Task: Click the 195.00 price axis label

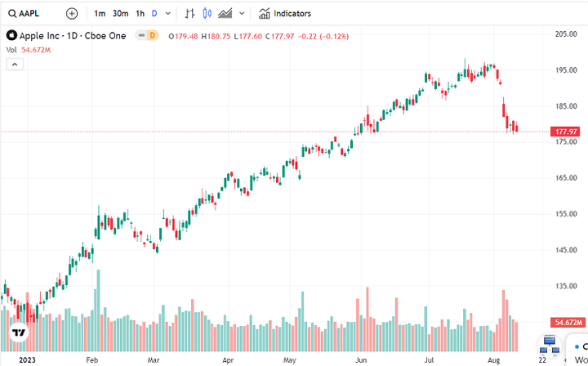Action: point(566,70)
